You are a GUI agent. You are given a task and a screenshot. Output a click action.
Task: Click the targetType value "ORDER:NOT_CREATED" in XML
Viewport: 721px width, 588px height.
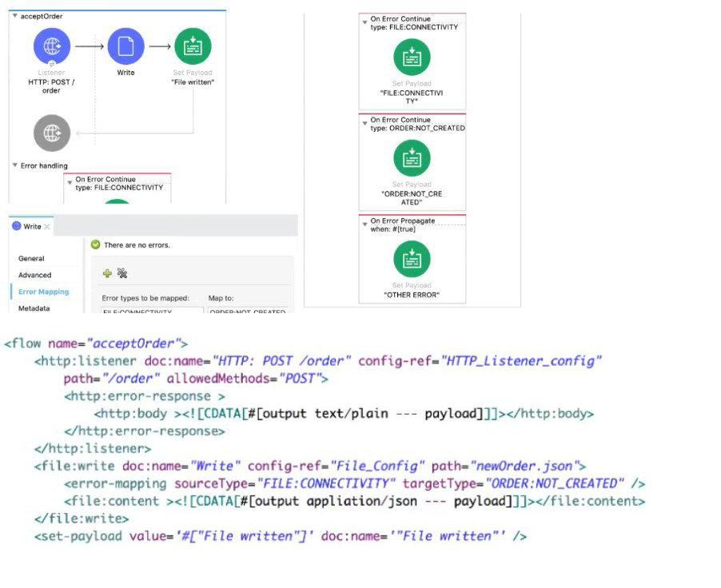click(555, 483)
